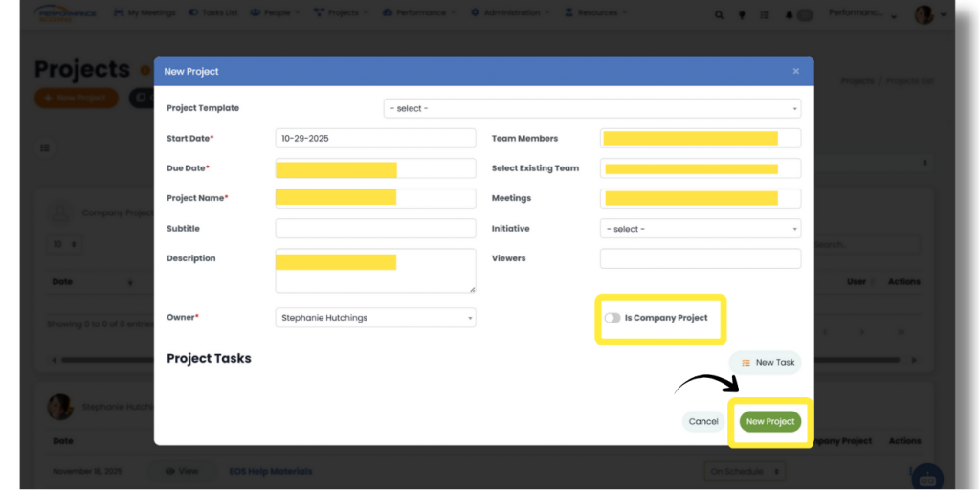Click the eye View icon in project row
The image size is (980, 490).
pyautogui.click(x=170, y=471)
